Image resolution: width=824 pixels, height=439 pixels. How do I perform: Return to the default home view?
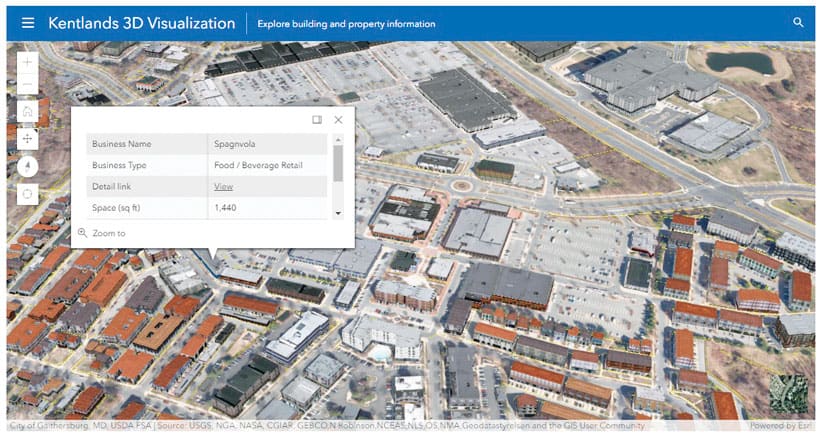pyautogui.click(x=27, y=111)
